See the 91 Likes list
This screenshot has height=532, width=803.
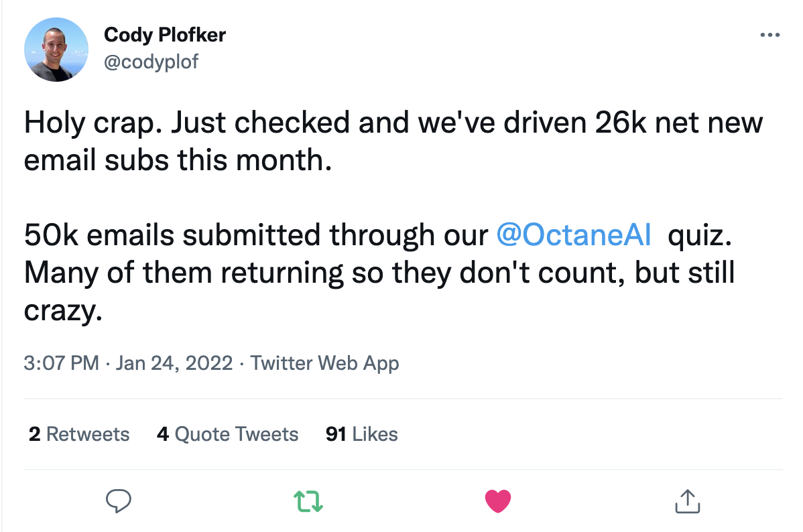pos(361,434)
